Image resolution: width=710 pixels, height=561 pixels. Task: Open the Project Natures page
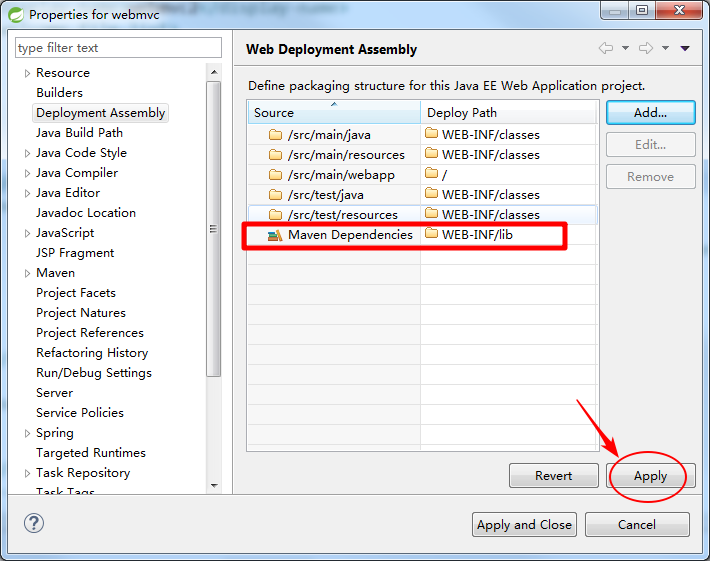click(81, 313)
